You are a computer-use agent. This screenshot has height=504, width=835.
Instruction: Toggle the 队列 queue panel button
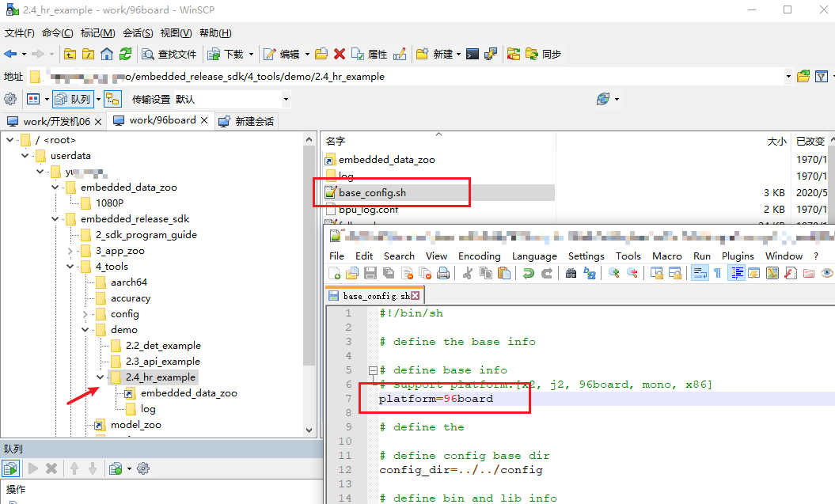73,99
